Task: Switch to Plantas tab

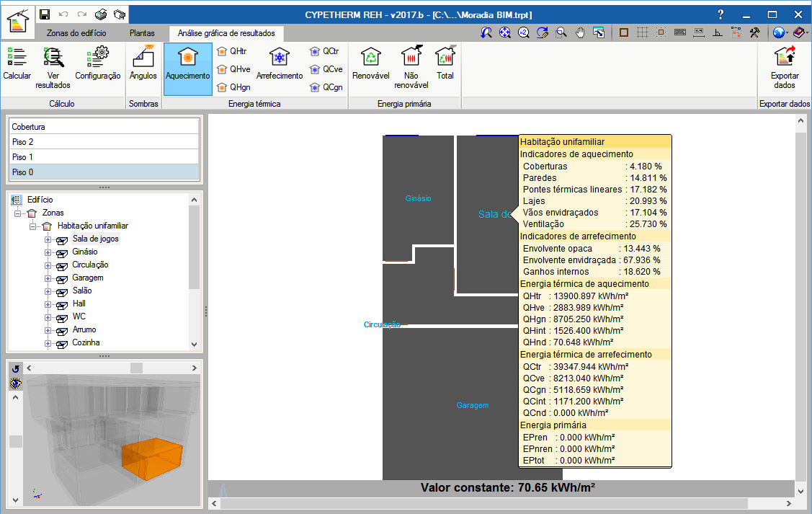Action: coord(142,33)
